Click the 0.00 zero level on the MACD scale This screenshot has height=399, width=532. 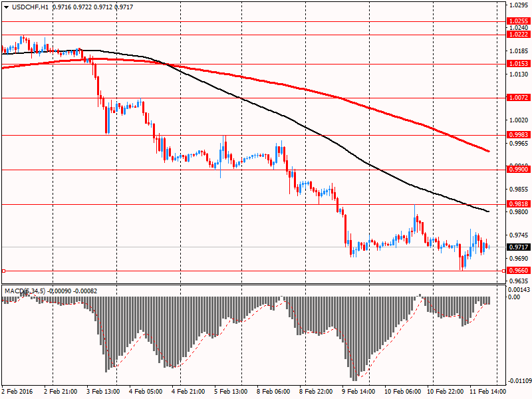pyautogui.click(x=514, y=297)
